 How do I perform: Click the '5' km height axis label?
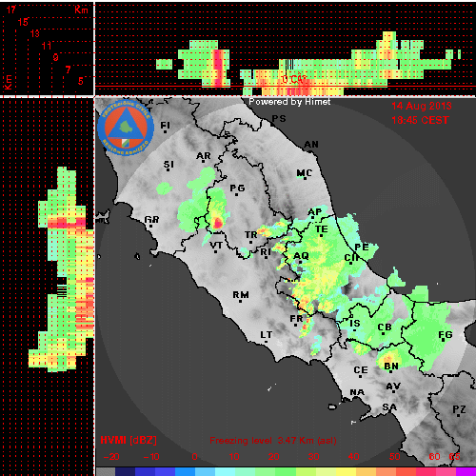click(x=81, y=81)
